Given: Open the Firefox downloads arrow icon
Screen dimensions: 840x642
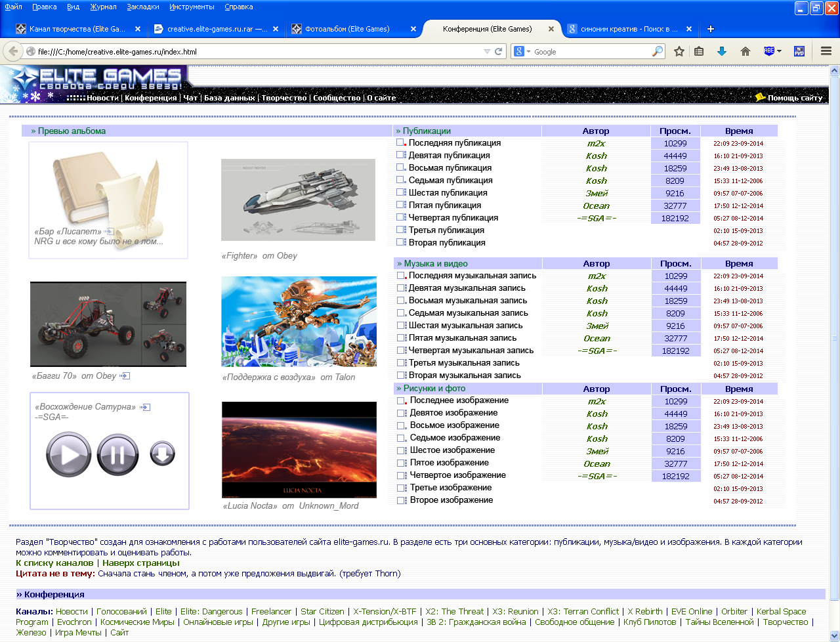Looking at the screenshot, I should [722, 51].
